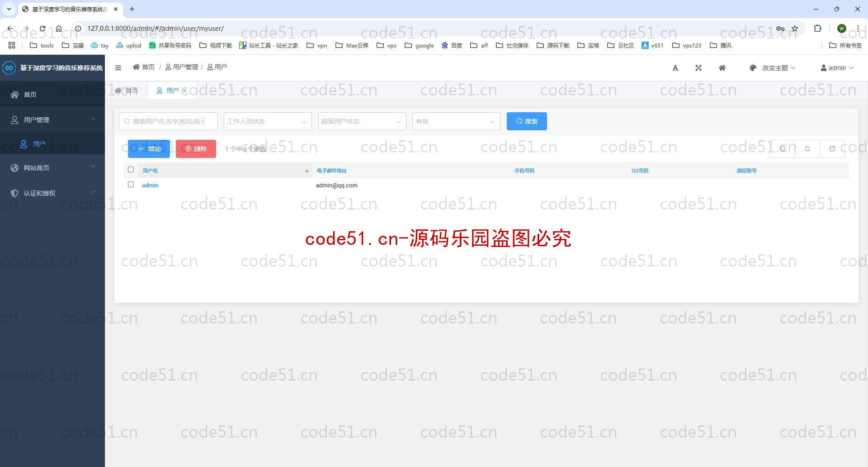
Task: Open the tab search dropdown arrow
Action: pos(9,9)
